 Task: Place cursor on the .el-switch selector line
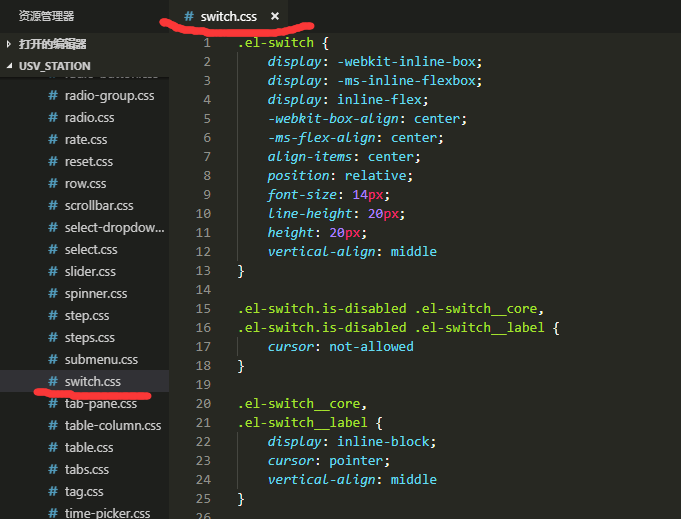click(x=283, y=43)
